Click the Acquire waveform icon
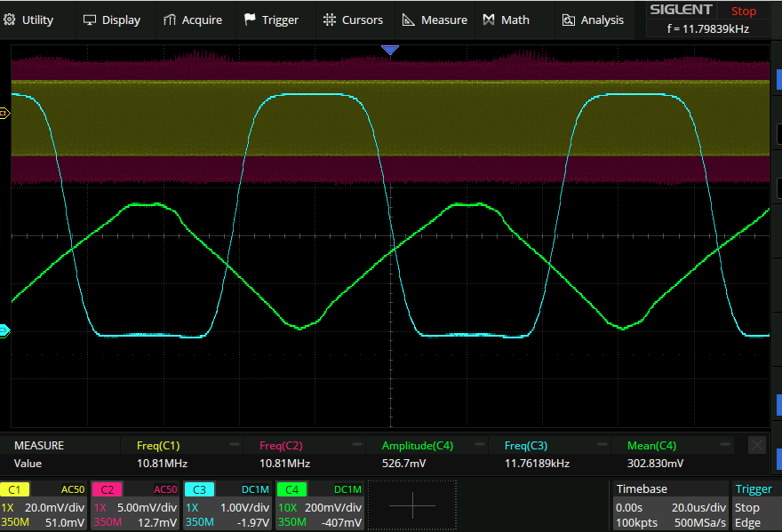The width and height of the screenshot is (782, 532). [170, 20]
